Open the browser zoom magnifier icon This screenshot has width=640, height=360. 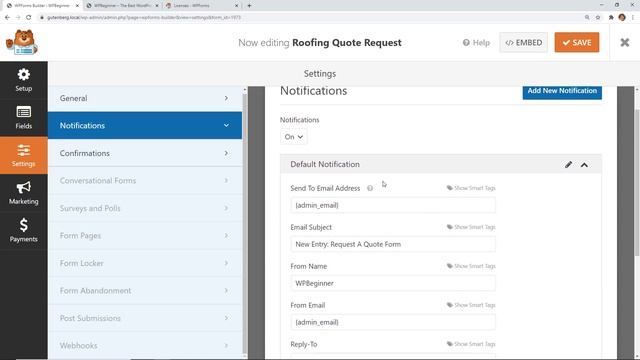587,18
